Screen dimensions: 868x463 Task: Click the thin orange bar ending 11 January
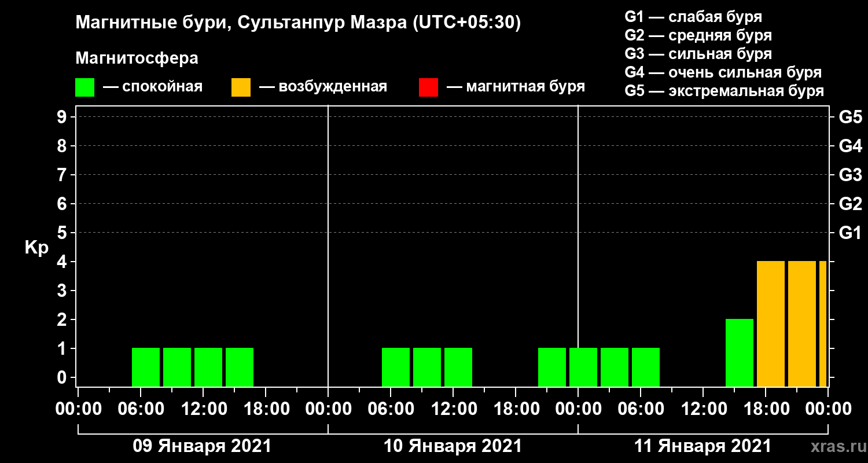(823, 324)
